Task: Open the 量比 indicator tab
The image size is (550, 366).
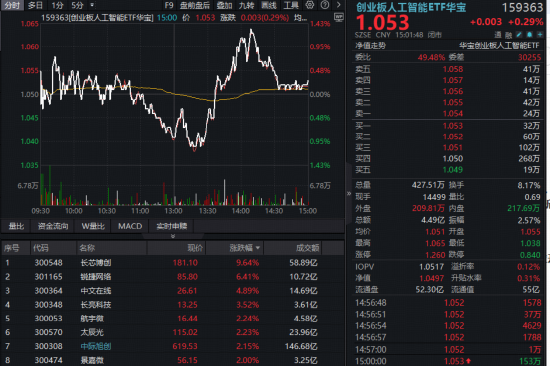Action: click(16, 226)
